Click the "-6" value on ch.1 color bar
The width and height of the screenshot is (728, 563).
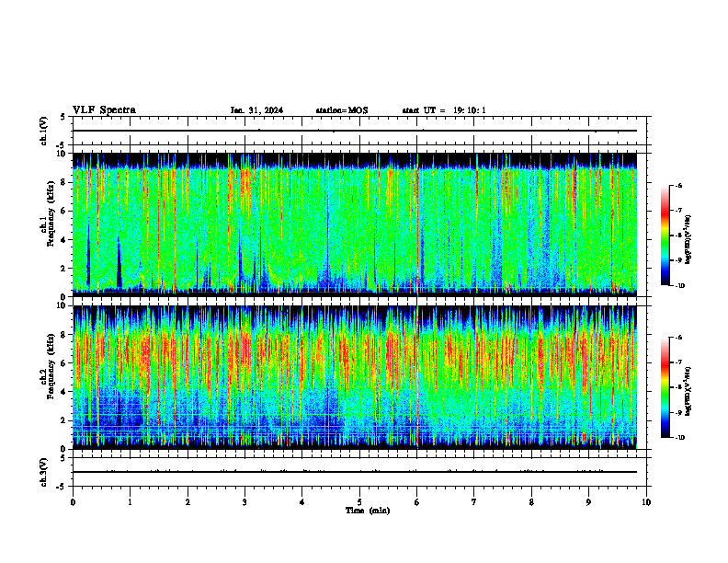pos(677,186)
